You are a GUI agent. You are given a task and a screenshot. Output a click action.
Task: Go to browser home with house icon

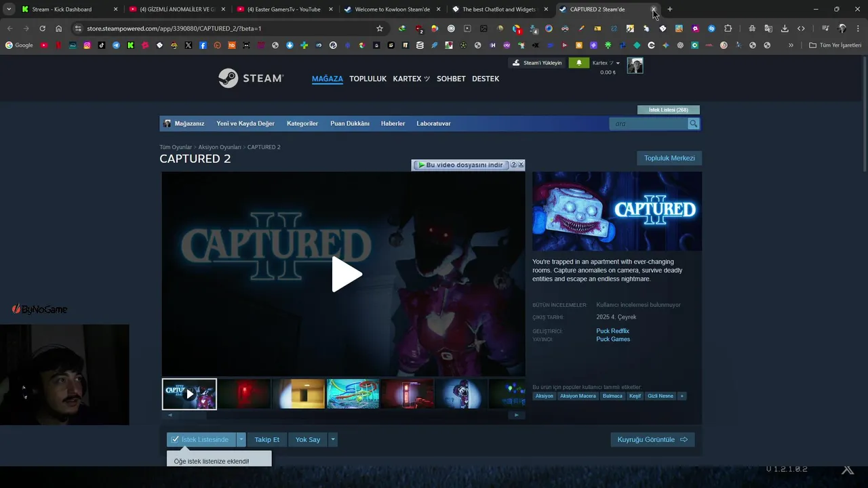tap(58, 28)
